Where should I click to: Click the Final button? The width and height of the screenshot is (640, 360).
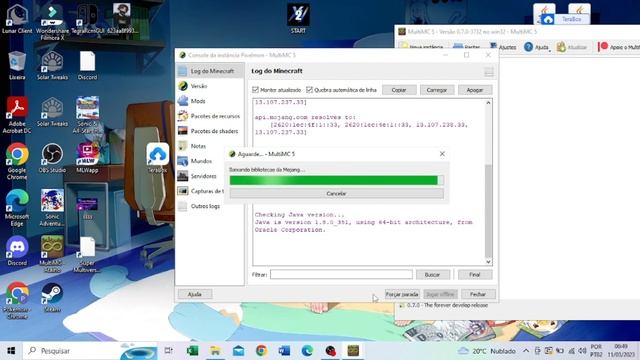pos(475,275)
